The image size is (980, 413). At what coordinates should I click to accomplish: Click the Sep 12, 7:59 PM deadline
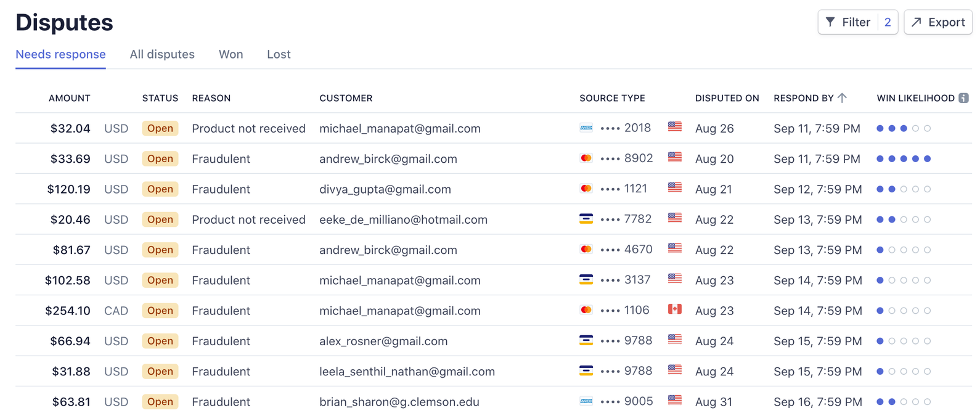tap(818, 189)
